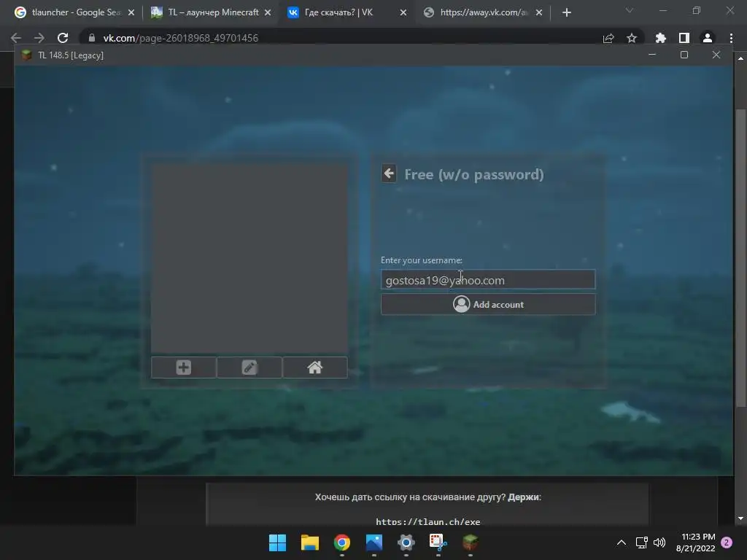Click the share page icon in the address bar
The width and height of the screenshot is (747, 560).
[x=608, y=38]
